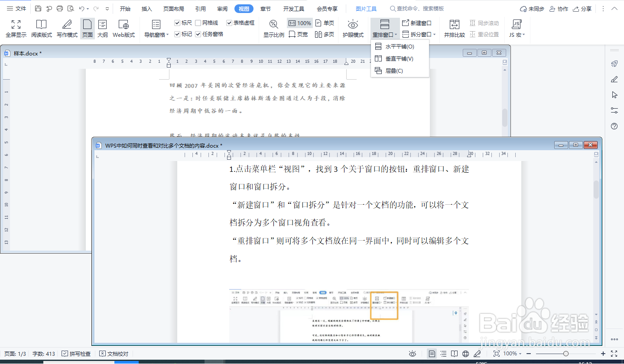
Task: Click the Share (分享) button
Action: [582, 9]
